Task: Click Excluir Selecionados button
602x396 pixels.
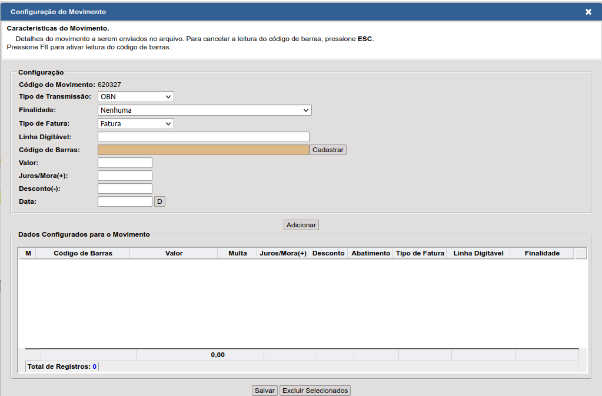Action: [x=315, y=390]
